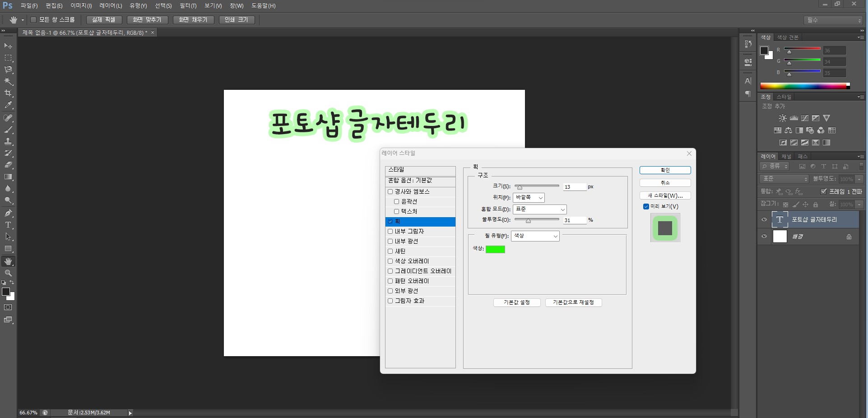The image size is (868, 418).
Task: Toggle 모든 창 스크롤 checkbox
Action: click(33, 20)
